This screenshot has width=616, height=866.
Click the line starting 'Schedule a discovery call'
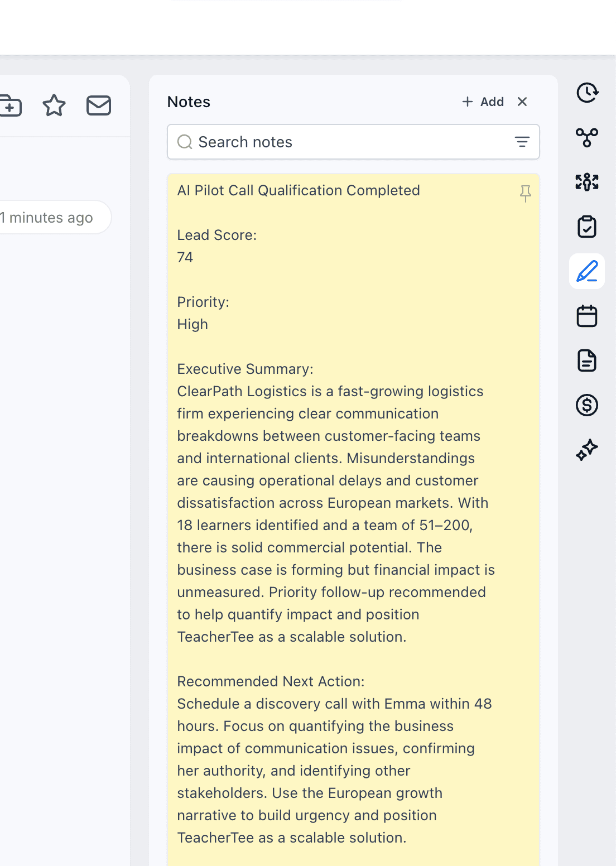(334, 704)
